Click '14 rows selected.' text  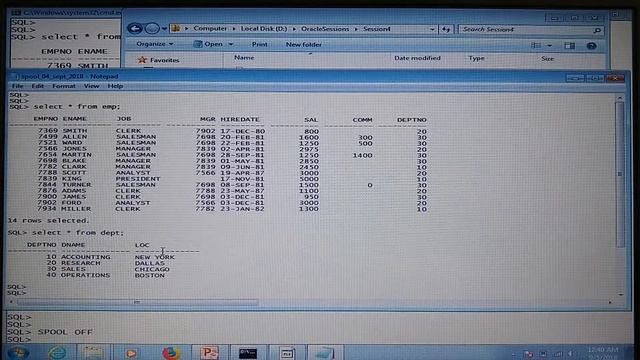pos(48,220)
